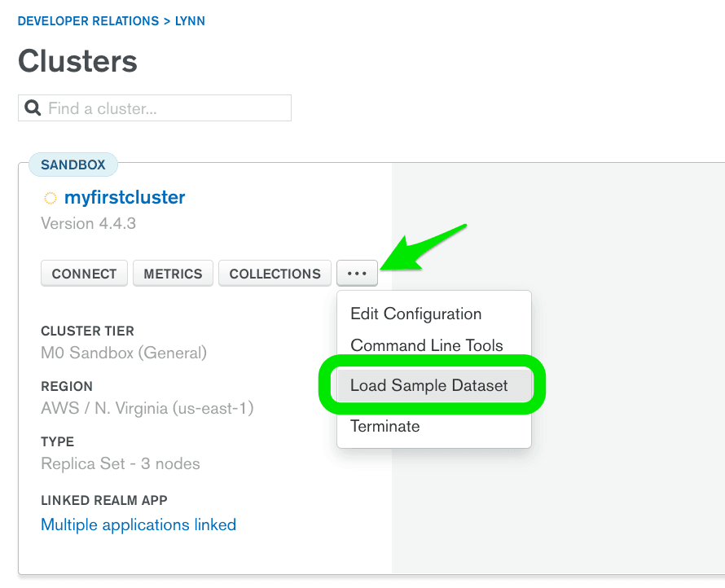Image resolution: width=725 pixels, height=588 pixels.
Task: Click the SANDBOX badge label
Action: (x=73, y=165)
